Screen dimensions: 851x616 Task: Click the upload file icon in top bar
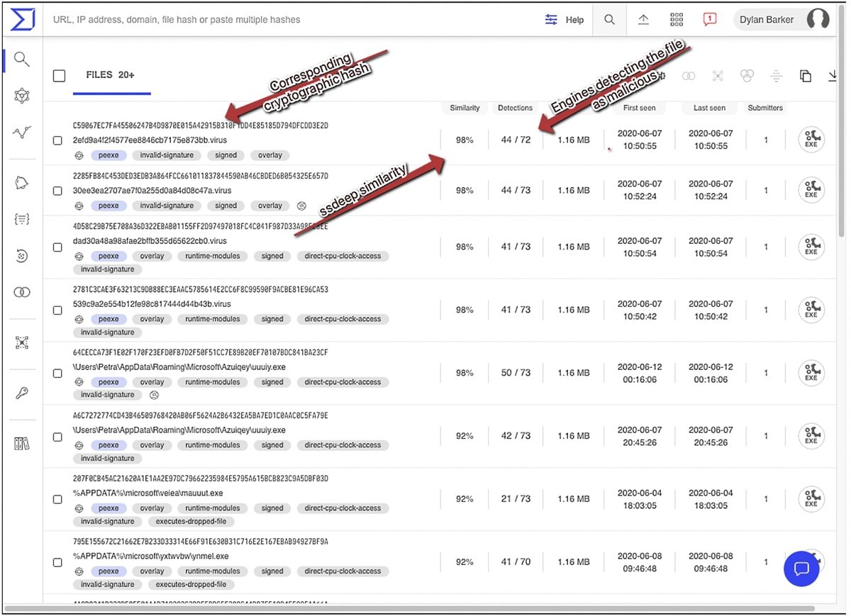[x=643, y=20]
